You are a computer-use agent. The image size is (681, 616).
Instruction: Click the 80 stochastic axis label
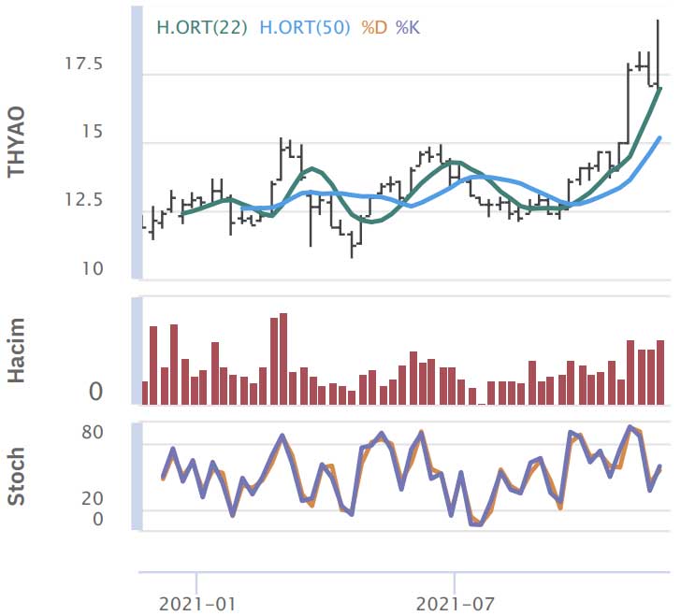[92, 432]
